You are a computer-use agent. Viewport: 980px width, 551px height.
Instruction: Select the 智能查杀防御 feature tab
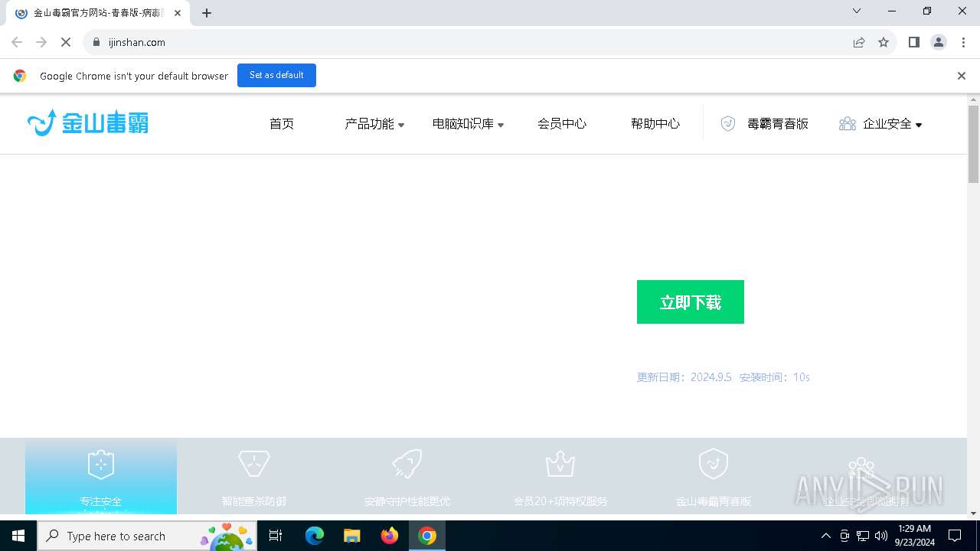254,476
